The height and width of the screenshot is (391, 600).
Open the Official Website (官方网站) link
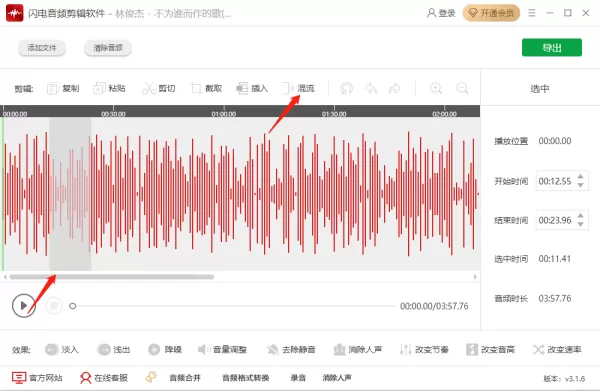37,378
